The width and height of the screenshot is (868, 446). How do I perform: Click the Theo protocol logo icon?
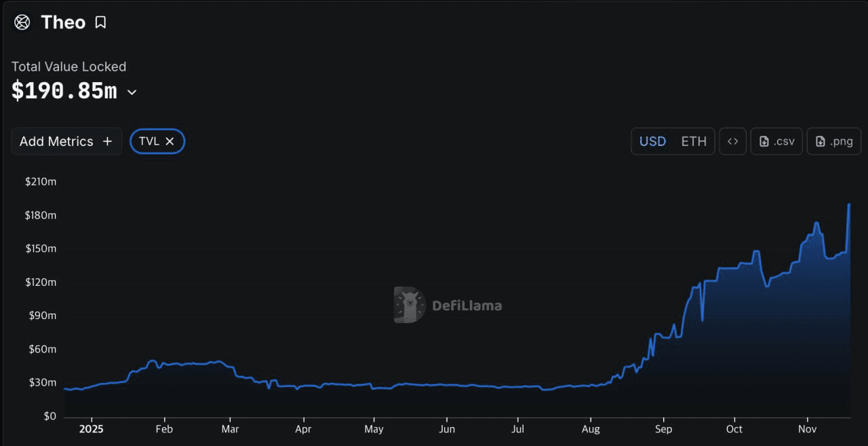pyautogui.click(x=22, y=22)
